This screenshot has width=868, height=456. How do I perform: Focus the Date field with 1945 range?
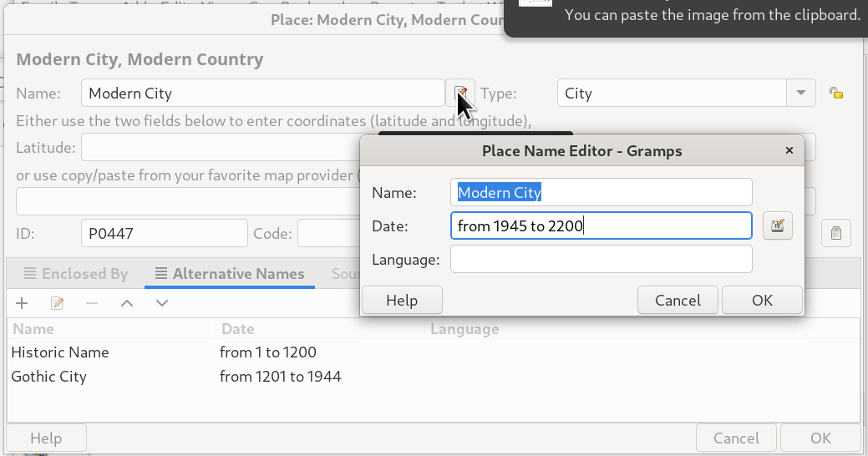pos(601,225)
